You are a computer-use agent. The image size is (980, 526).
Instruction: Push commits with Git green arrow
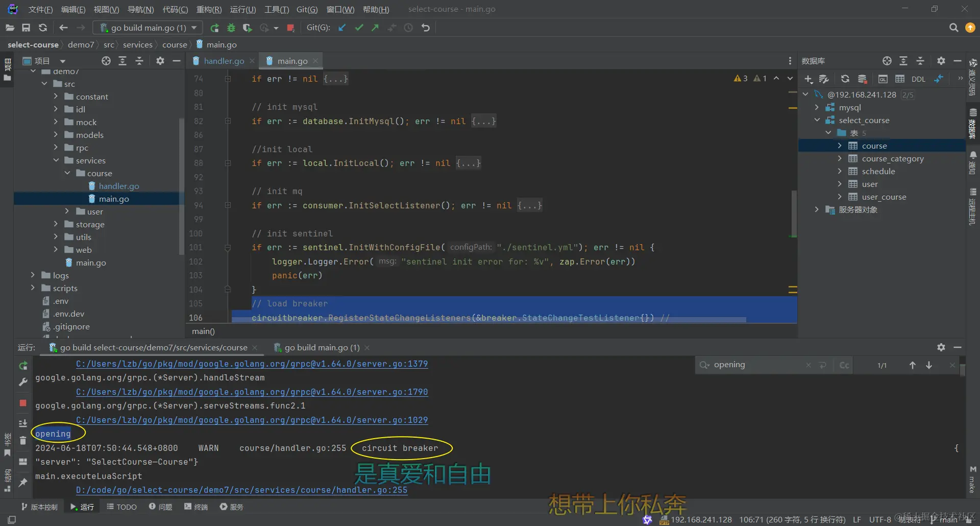375,28
